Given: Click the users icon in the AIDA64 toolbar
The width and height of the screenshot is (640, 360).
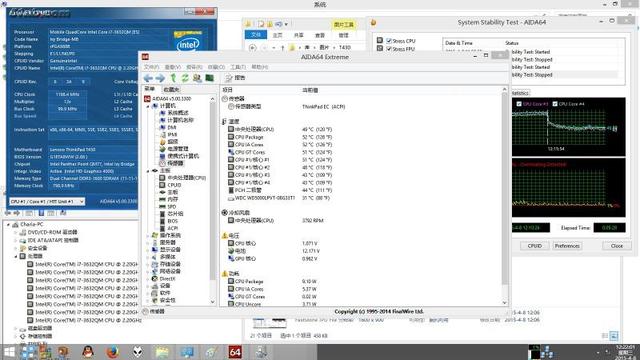Looking at the screenshot, I should [x=197, y=78].
